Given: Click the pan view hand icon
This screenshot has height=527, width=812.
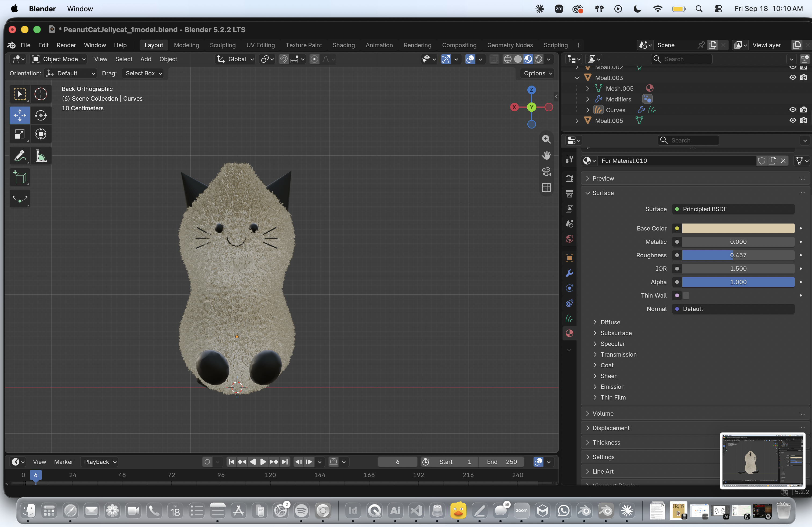Looking at the screenshot, I should click(x=546, y=155).
